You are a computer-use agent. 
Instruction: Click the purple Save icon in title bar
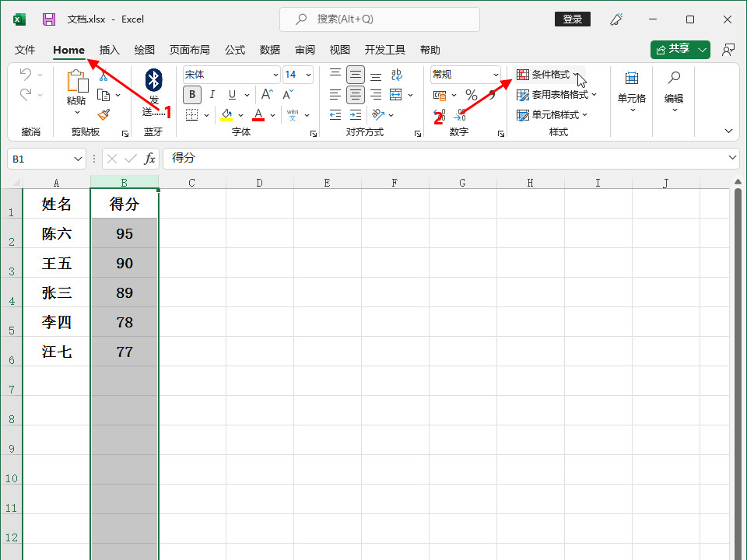[x=48, y=19]
